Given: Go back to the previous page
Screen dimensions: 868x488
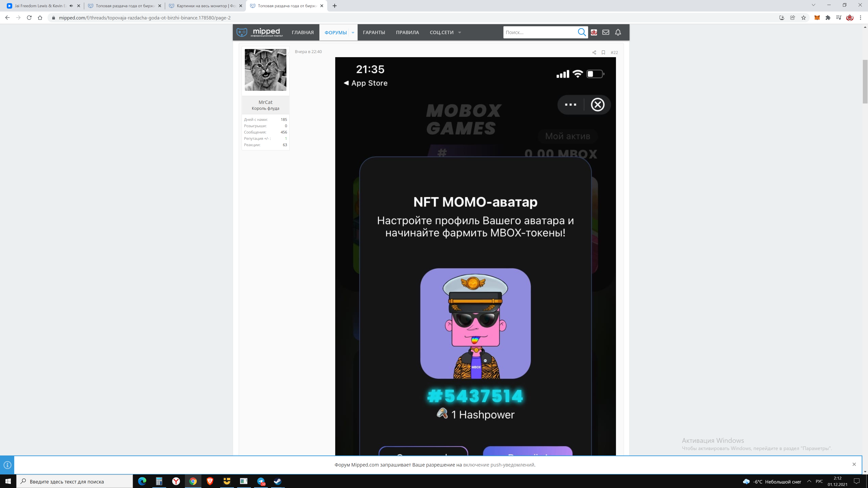Looking at the screenshot, I should [x=7, y=18].
